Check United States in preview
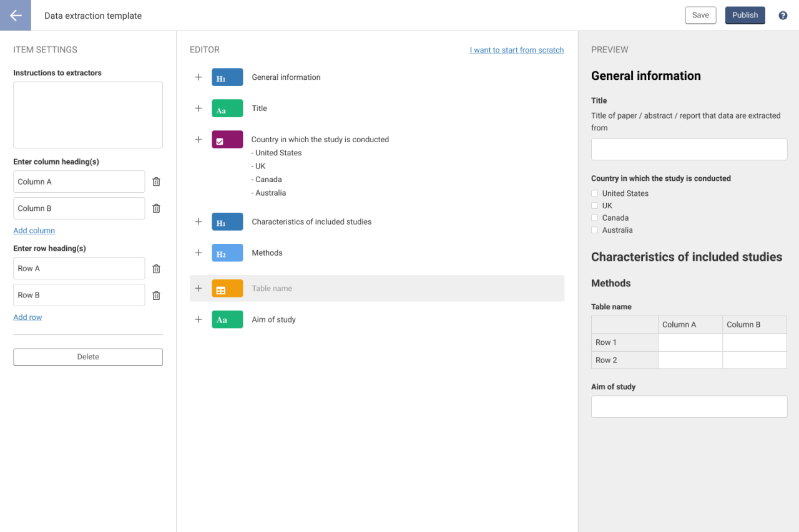 click(595, 193)
